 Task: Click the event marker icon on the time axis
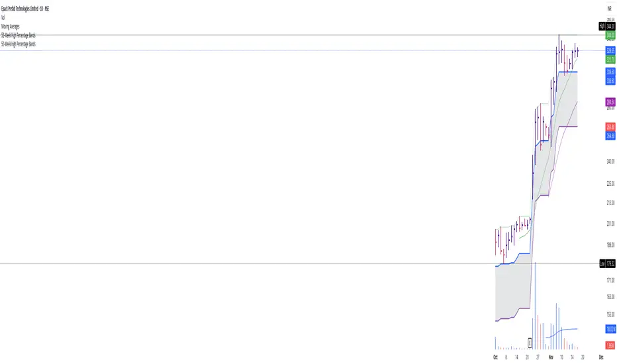point(530,343)
